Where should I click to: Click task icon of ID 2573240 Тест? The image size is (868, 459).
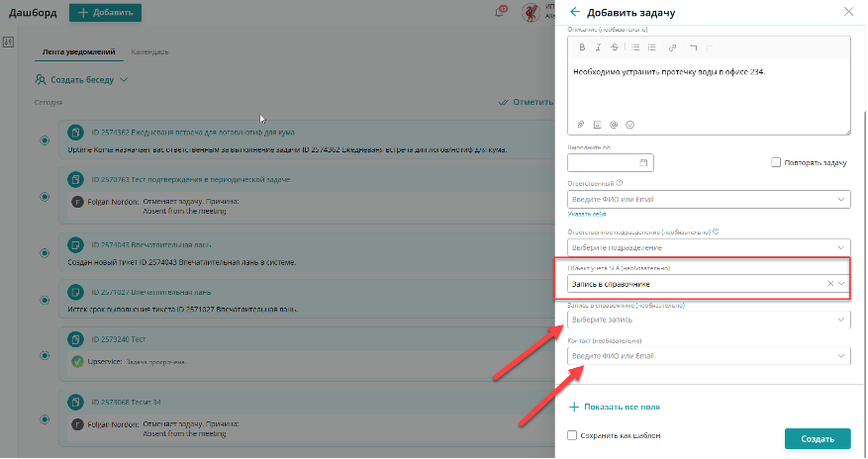coord(75,339)
